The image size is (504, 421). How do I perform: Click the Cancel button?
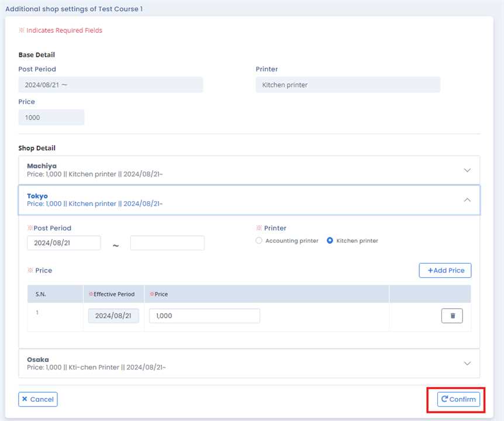click(x=38, y=399)
